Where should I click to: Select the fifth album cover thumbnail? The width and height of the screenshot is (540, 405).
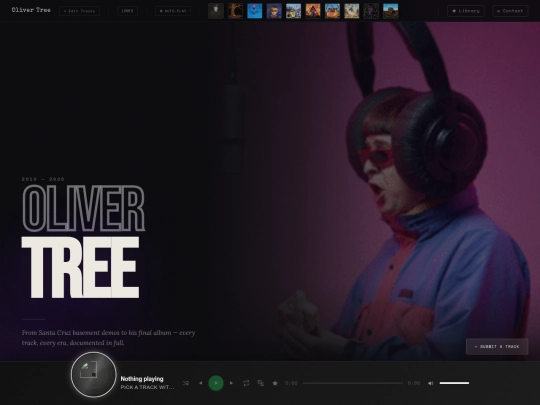coord(293,11)
